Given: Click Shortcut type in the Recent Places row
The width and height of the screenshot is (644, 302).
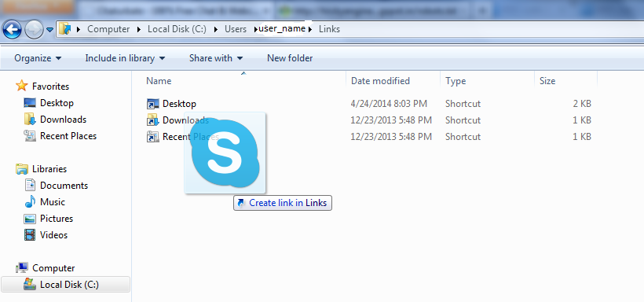Looking at the screenshot, I should 463,137.
